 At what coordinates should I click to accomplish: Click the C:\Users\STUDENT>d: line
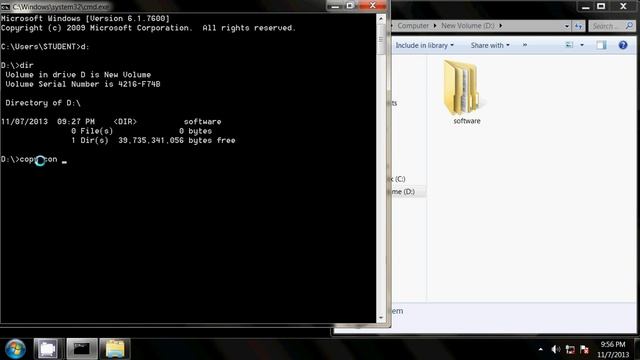(45, 47)
